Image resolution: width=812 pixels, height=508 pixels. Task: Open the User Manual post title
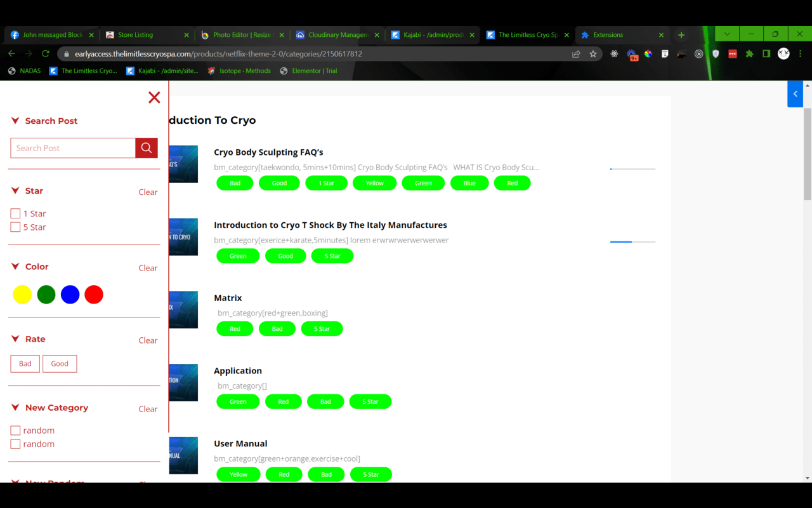[240, 443]
